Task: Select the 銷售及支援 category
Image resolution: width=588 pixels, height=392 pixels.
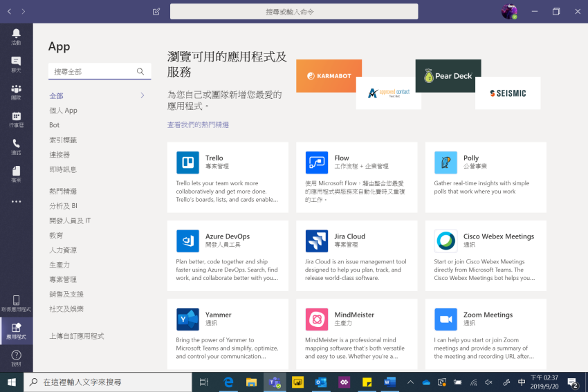Action: point(66,295)
